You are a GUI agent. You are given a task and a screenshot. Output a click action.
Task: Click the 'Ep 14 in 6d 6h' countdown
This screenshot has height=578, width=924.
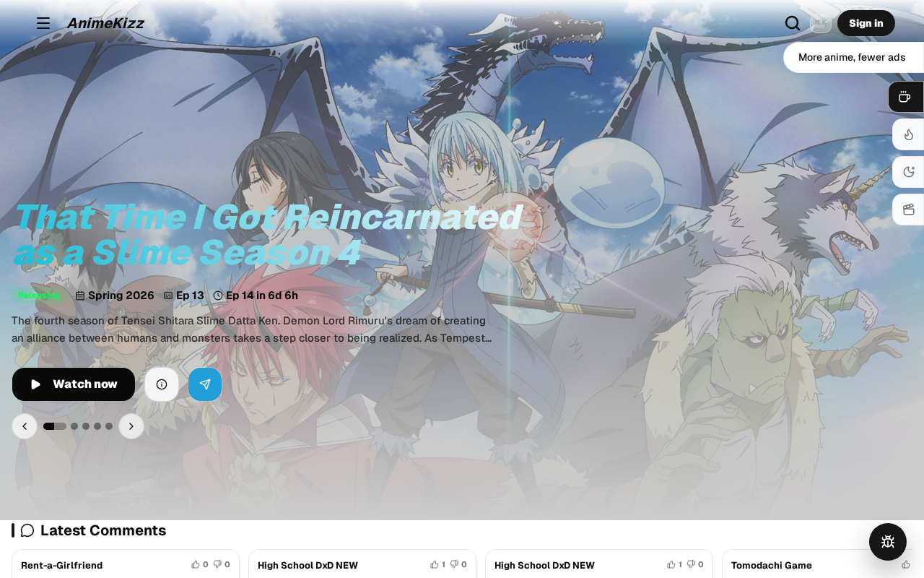pos(256,296)
